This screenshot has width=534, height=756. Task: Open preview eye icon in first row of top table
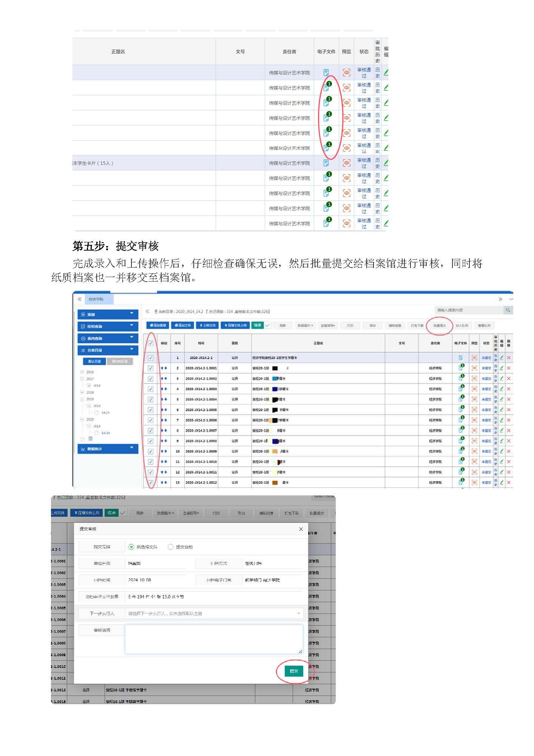[x=346, y=73]
